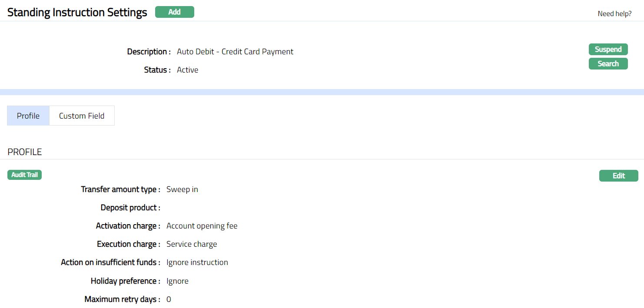Viewport: 644px width, 308px height.
Task: Edit the profile section
Action: (618, 176)
